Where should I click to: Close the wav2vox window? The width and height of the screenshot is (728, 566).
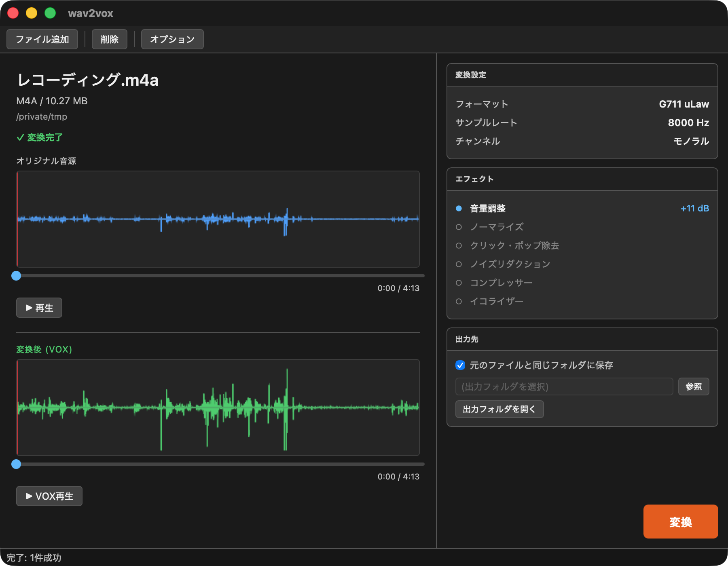tap(13, 13)
